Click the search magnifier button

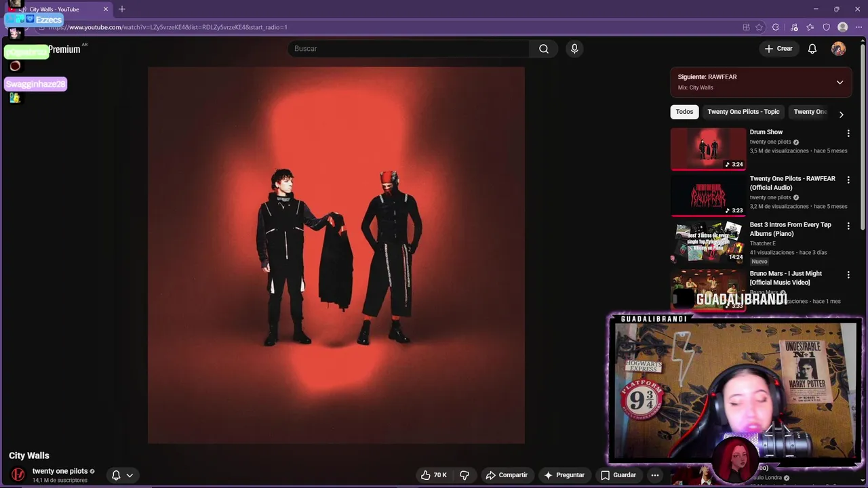pyautogui.click(x=544, y=49)
